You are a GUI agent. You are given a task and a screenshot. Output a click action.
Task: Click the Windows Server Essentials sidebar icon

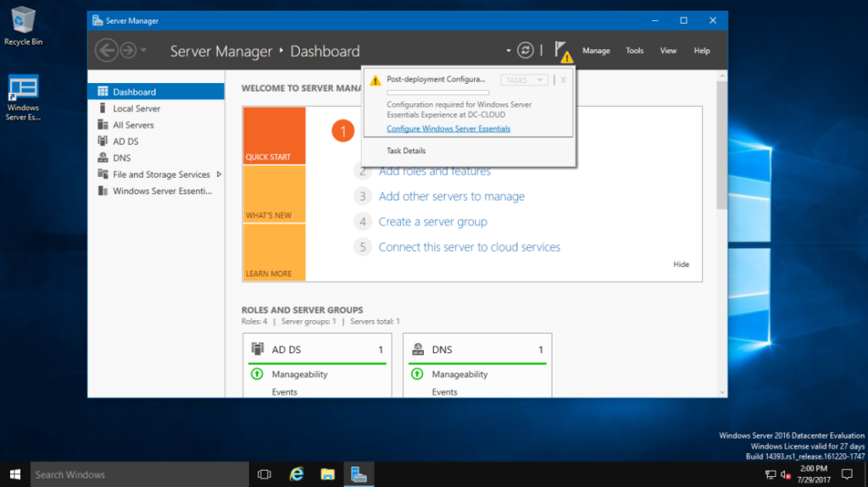[x=103, y=191]
